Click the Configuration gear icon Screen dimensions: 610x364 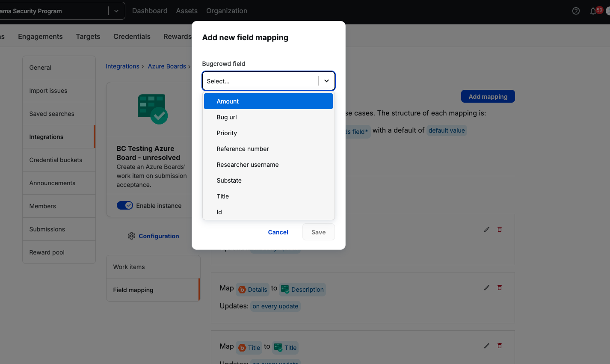coord(131,236)
